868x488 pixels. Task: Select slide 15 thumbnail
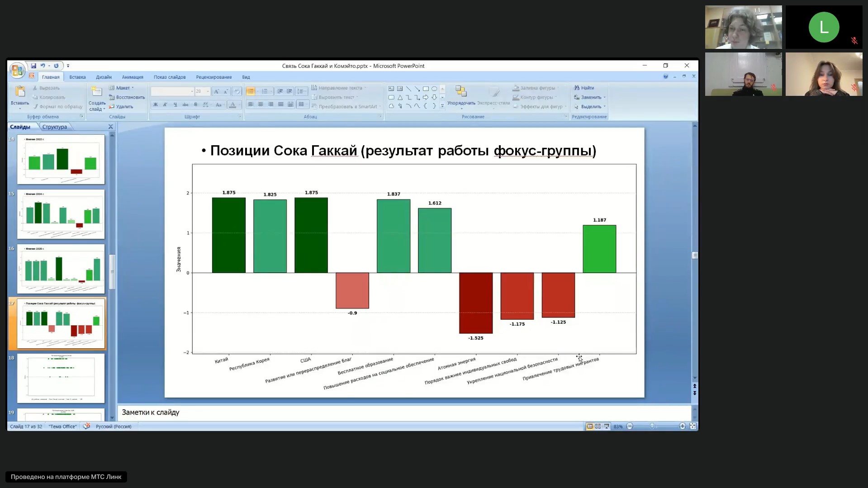(x=61, y=214)
